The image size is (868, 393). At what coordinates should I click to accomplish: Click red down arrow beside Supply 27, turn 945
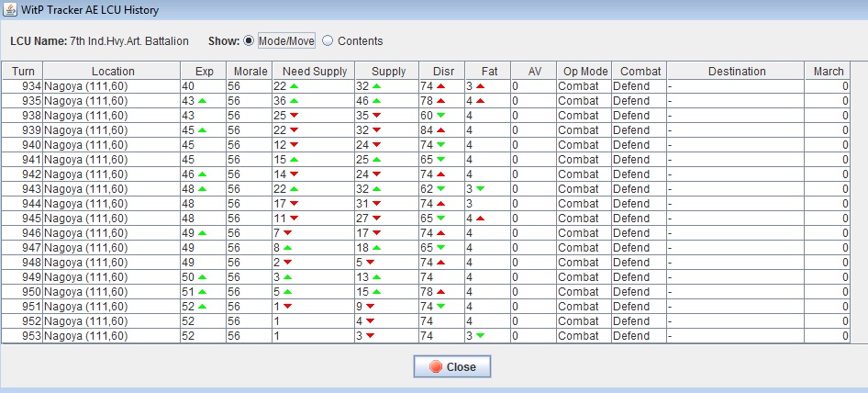(376, 218)
